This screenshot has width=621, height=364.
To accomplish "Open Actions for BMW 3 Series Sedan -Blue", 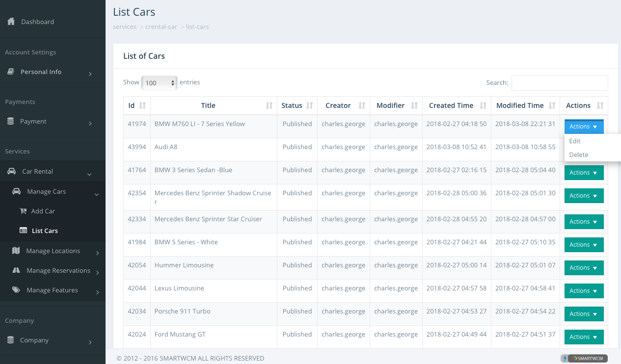I will coord(584,173).
